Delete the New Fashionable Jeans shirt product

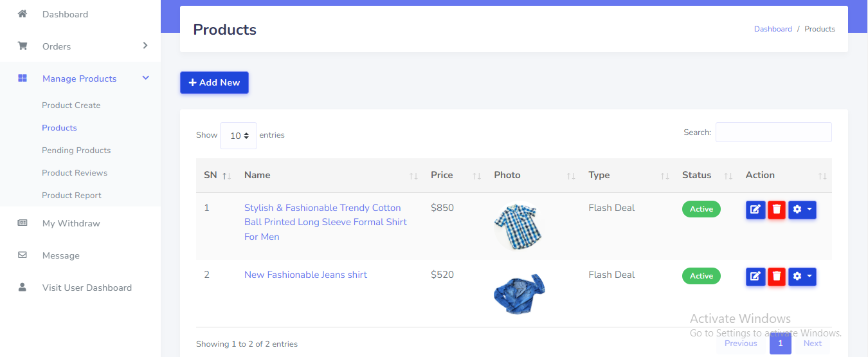777,277
